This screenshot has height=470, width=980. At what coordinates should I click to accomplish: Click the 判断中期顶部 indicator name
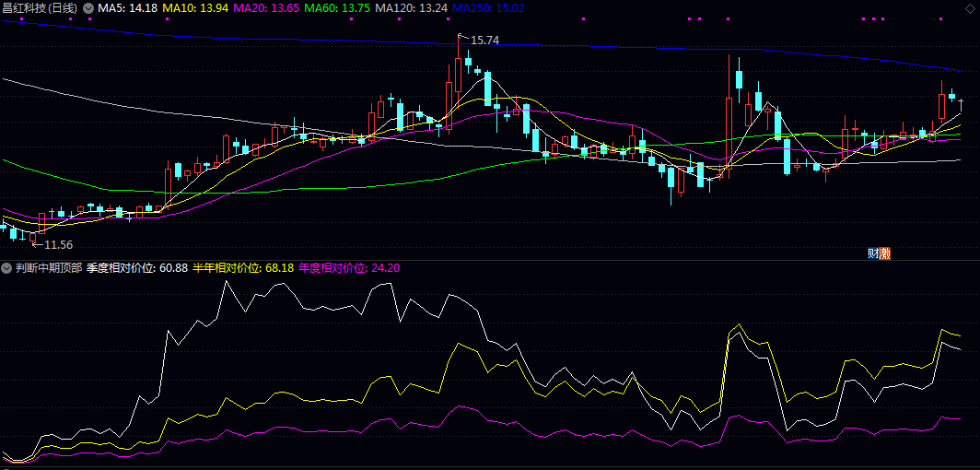[49, 269]
